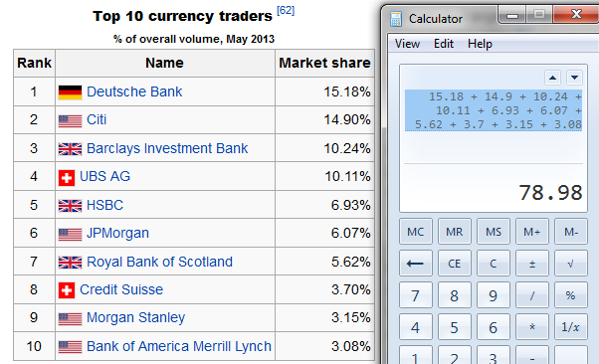599x364 pixels.
Task: Select the highlighted calculation history entry
Action: tap(494, 110)
